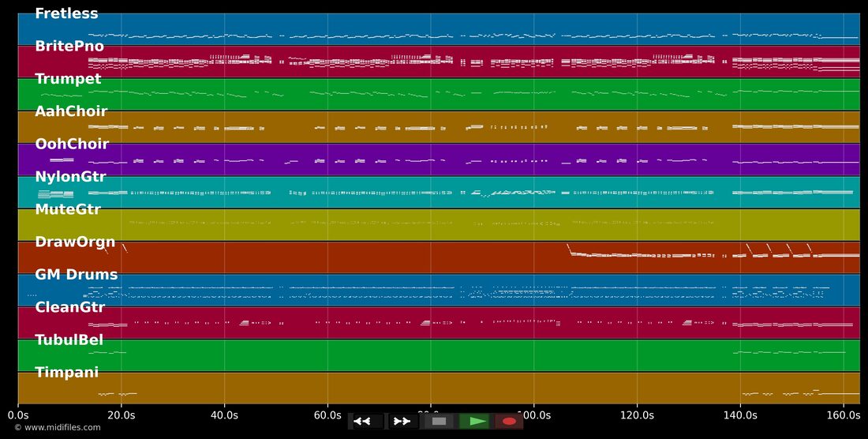This screenshot has height=439, width=868.
Task: Click the 60.0s time axis label
Action: pos(327,414)
